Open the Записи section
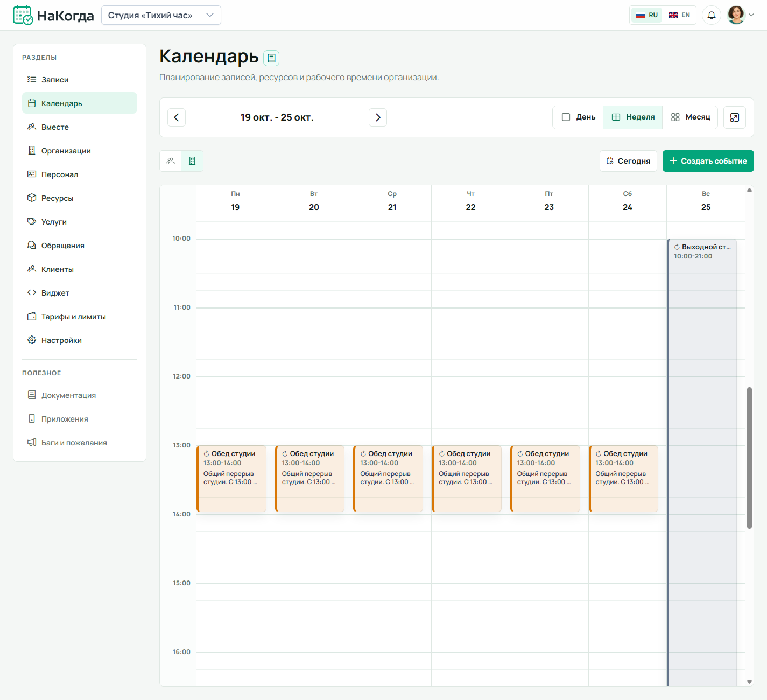Screen dimensions: 767x700 pos(80,80)
